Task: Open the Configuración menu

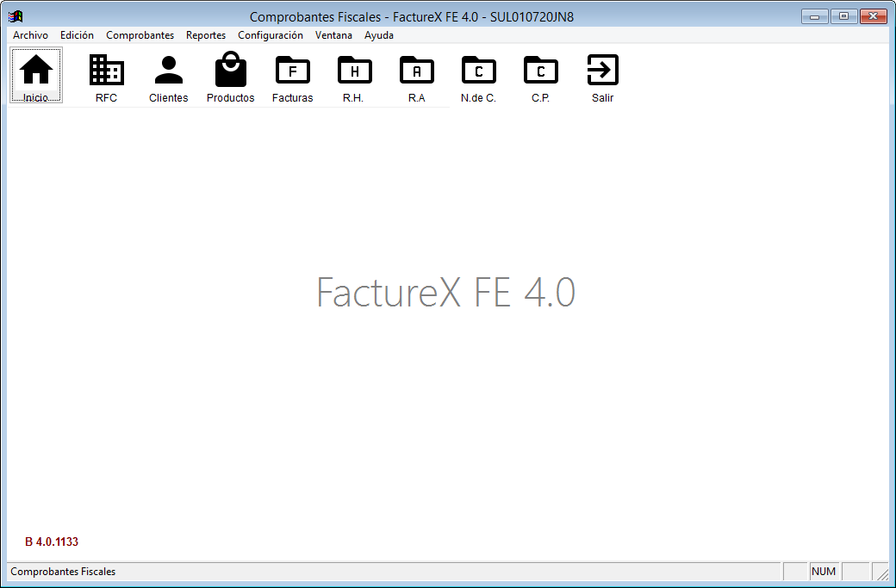Action: 271,34
